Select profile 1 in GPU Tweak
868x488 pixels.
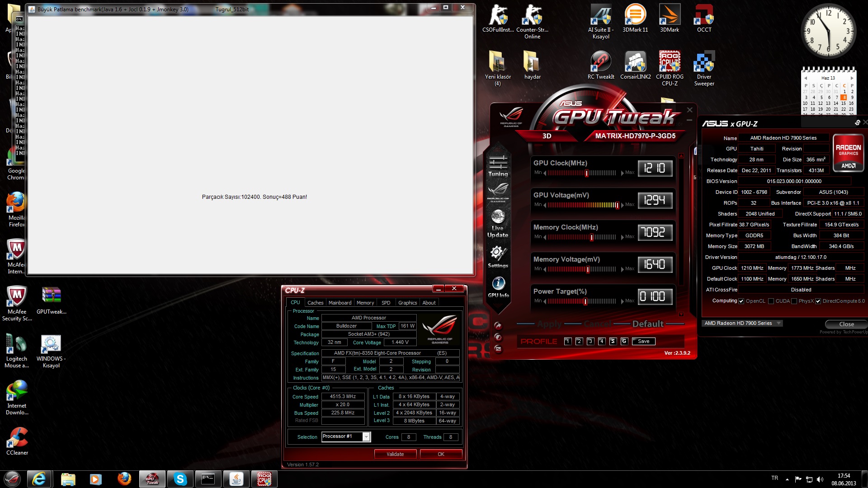pyautogui.click(x=568, y=341)
